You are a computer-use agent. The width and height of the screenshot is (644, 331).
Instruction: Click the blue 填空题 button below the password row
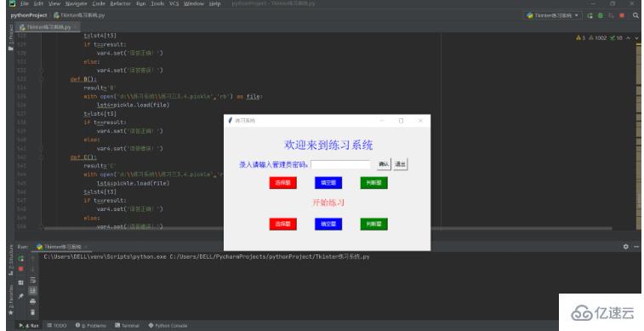(x=328, y=183)
